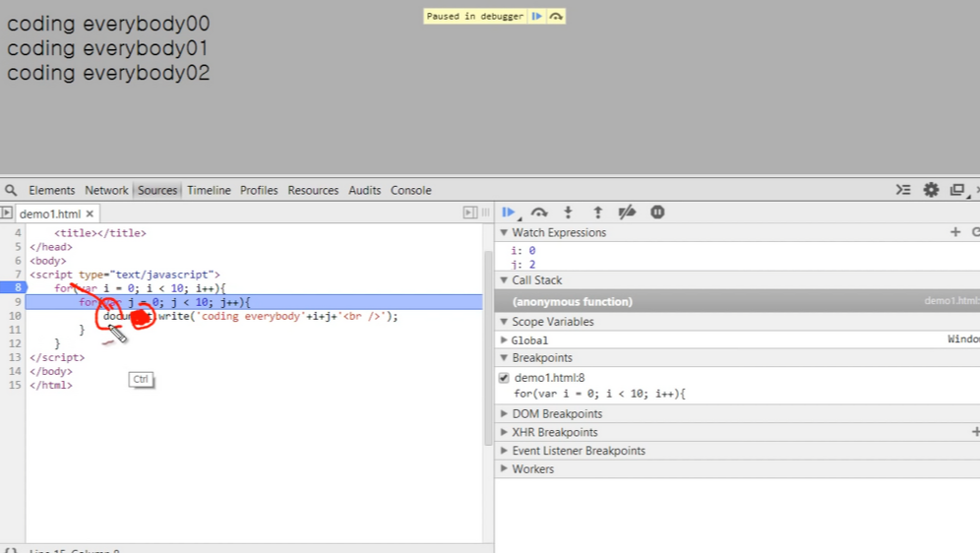
Task: Step into next function call
Action: tap(568, 213)
